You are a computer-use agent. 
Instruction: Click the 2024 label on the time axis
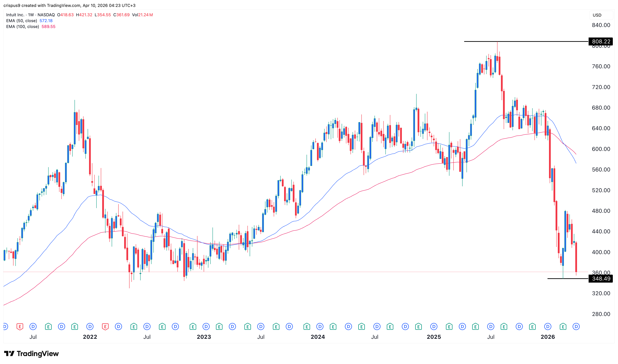tap(318, 337)
